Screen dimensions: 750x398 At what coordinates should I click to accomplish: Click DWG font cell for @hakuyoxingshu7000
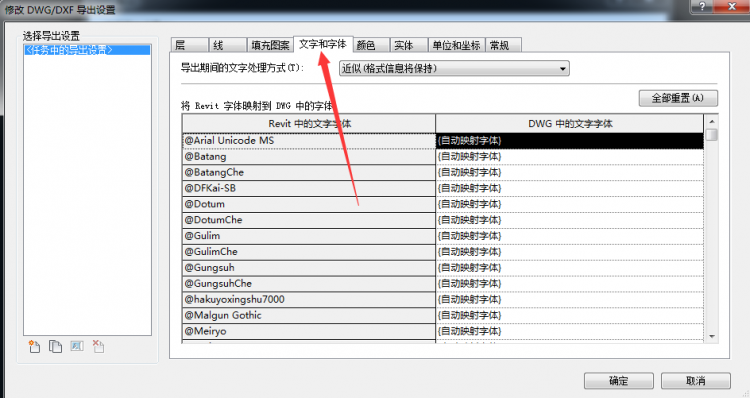pyautogui.click(x=570, y=299)
